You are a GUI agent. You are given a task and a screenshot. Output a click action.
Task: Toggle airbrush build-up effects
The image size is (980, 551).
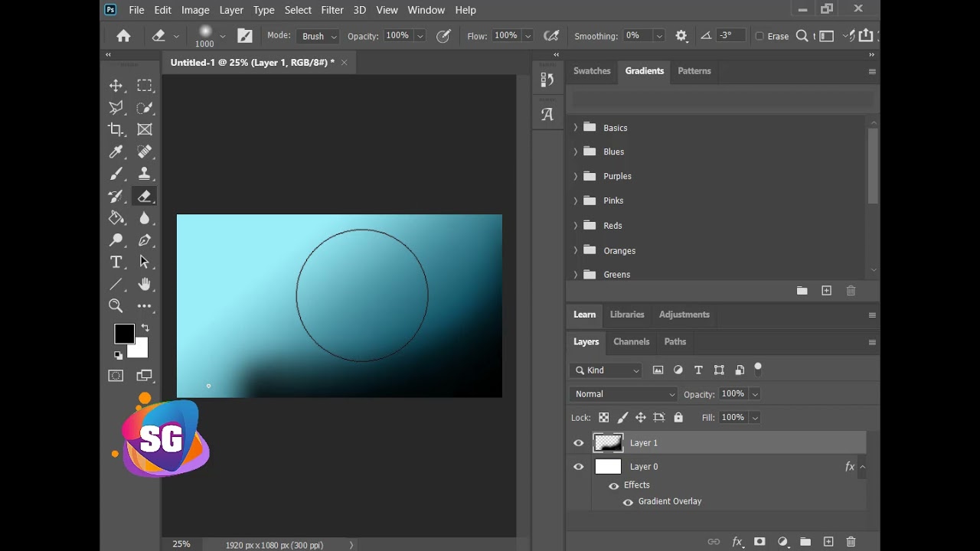pos(550,36)
